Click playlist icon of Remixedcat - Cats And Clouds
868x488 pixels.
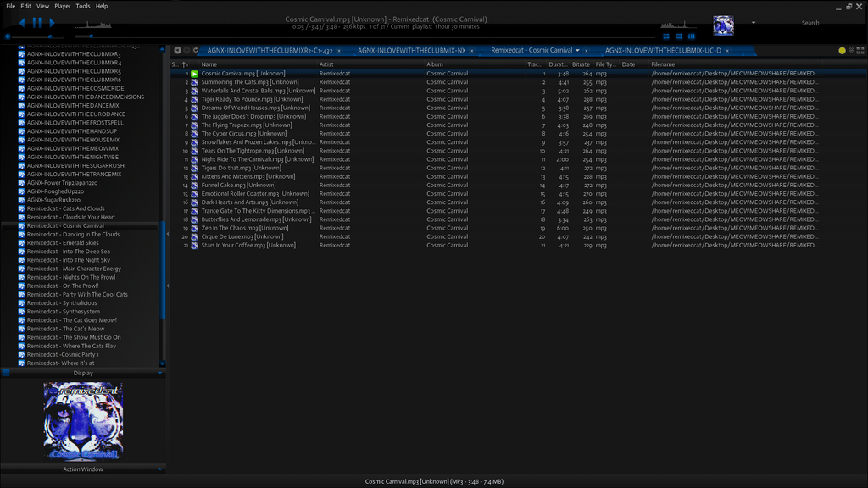click(21, 208)
